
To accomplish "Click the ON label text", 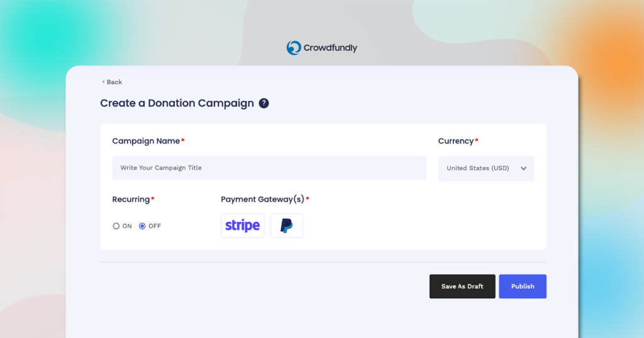I will coord(127,226).
